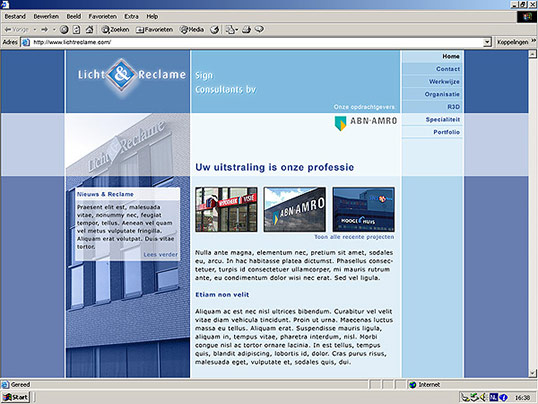
Task: Click the Back (Vorige) arrow button
Action: (x=16, y=30)
